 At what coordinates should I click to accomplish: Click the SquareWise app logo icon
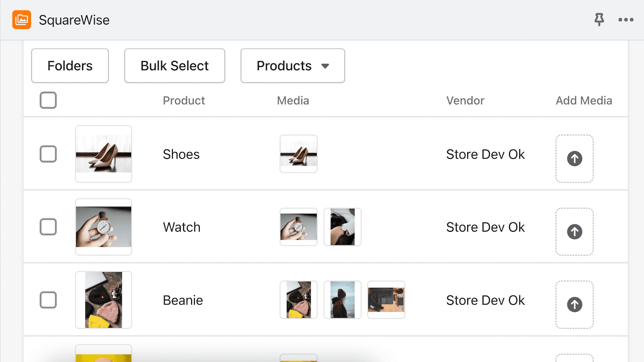22,20
